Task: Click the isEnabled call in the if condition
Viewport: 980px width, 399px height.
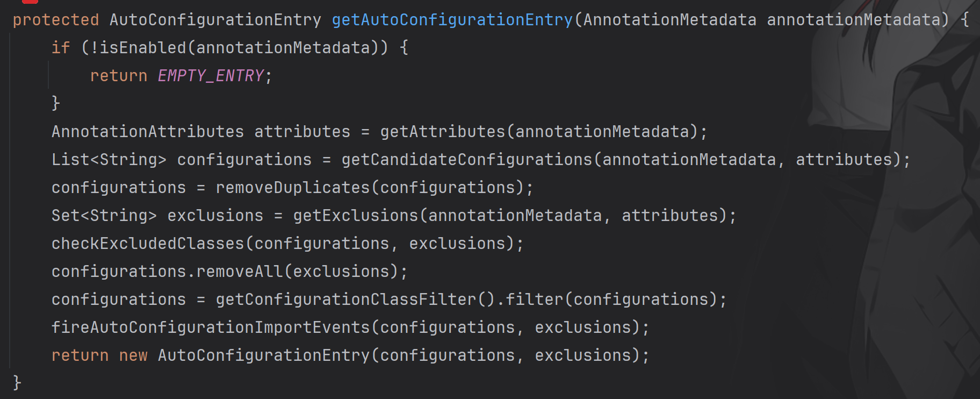Action: pyautogui.click(x=142, y=48)
